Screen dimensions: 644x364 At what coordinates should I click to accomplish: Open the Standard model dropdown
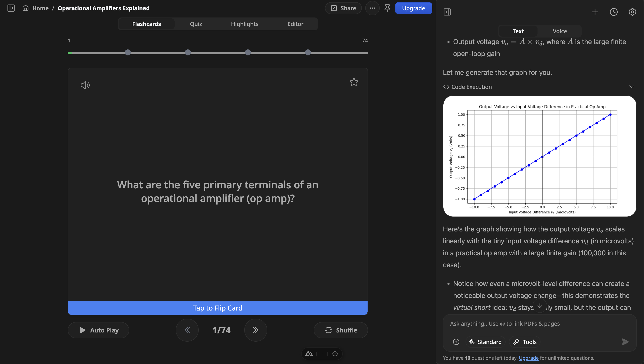click(486, 342)
